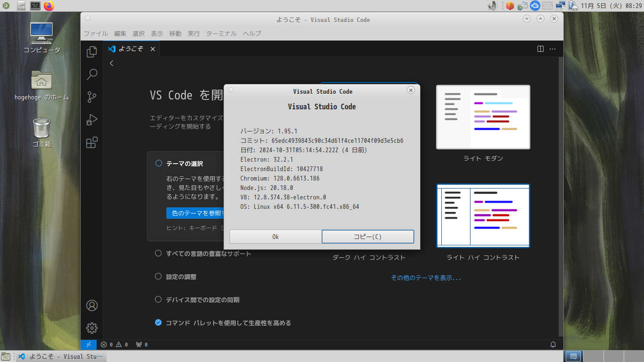The width and height of the screenshot is (644, 362).
Task: Click the ダーク ハイ コントラスト theme label
Action: coord(369,257)
